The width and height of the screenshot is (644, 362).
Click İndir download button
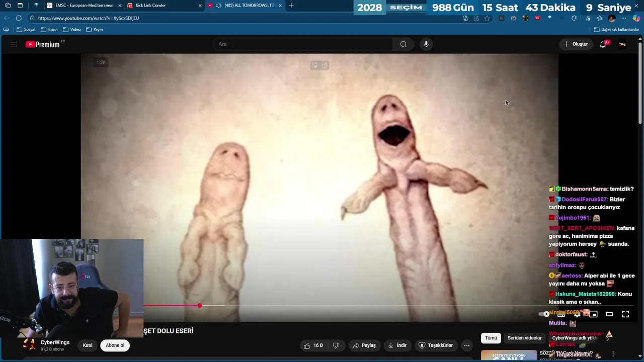pos(397,345)
